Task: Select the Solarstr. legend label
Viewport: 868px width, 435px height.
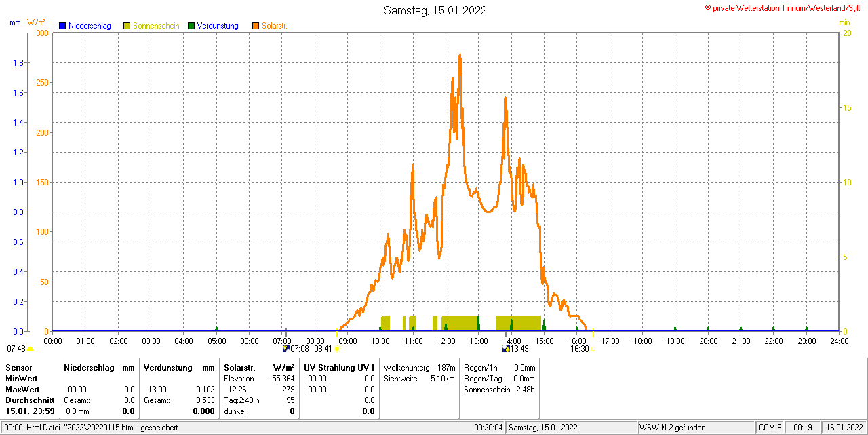Action: pyautogui.click(x=275, y=26)
